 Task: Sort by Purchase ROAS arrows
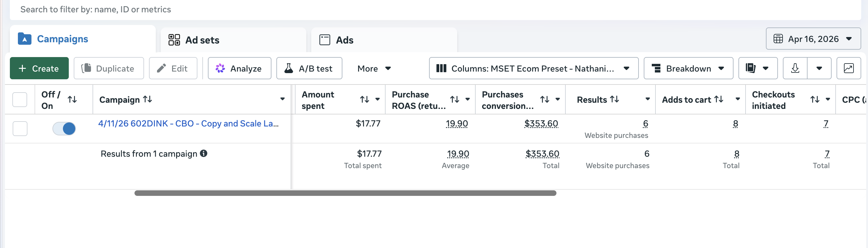click(x=455, y=99)
